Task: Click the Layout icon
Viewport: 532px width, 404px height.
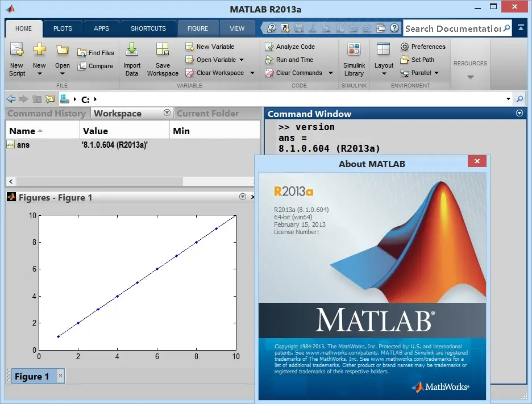Action: pos(384,49)
